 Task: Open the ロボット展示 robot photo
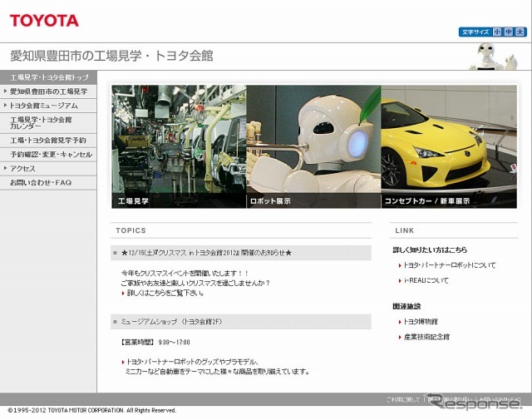313,146
